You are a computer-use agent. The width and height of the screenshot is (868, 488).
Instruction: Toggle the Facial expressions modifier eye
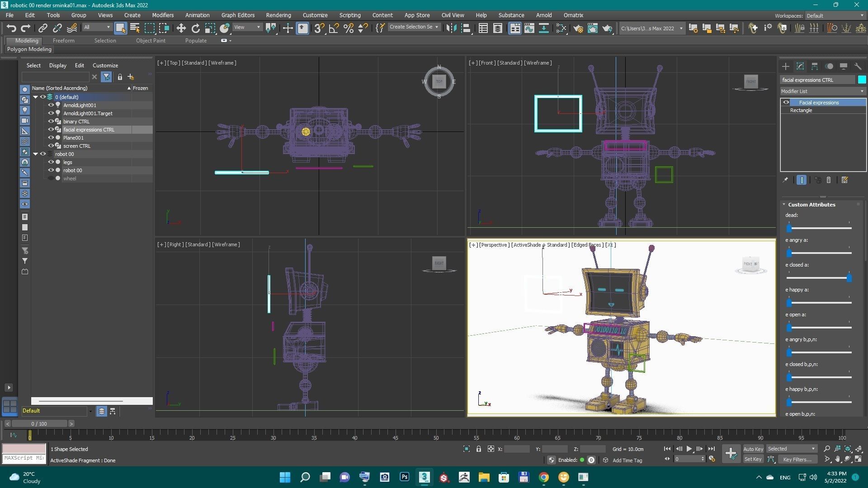(x=786, y=103)
